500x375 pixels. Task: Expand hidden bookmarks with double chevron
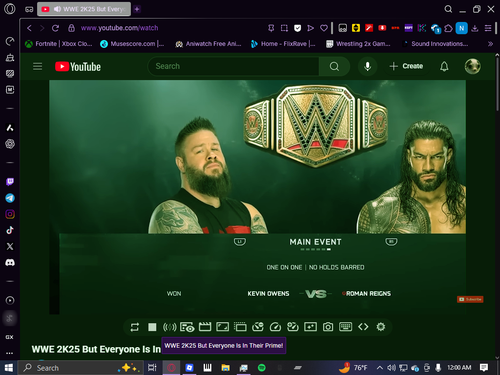(490, 44)
